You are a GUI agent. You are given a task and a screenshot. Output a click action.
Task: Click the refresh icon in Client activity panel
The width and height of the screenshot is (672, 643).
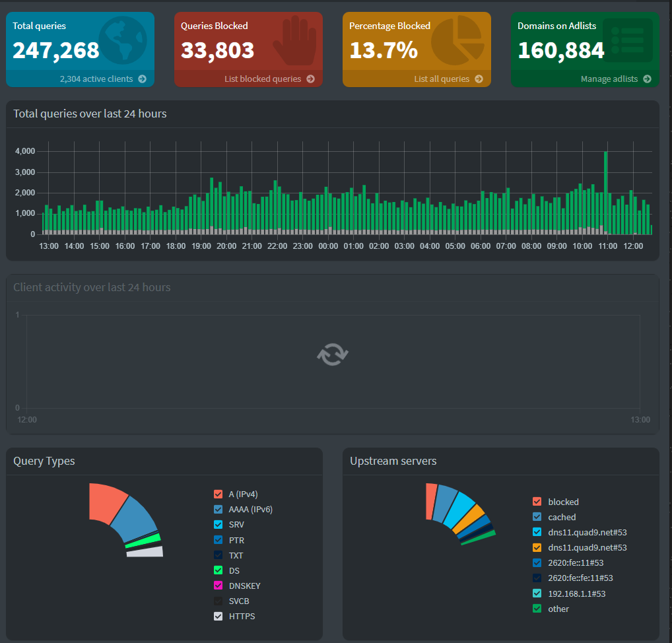(332, 355)
